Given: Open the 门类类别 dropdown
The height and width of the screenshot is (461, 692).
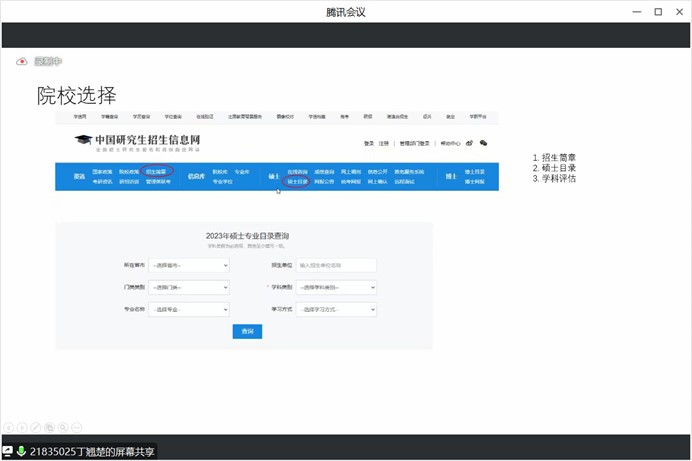Looking at the screenshot, I should coord(189,288).
